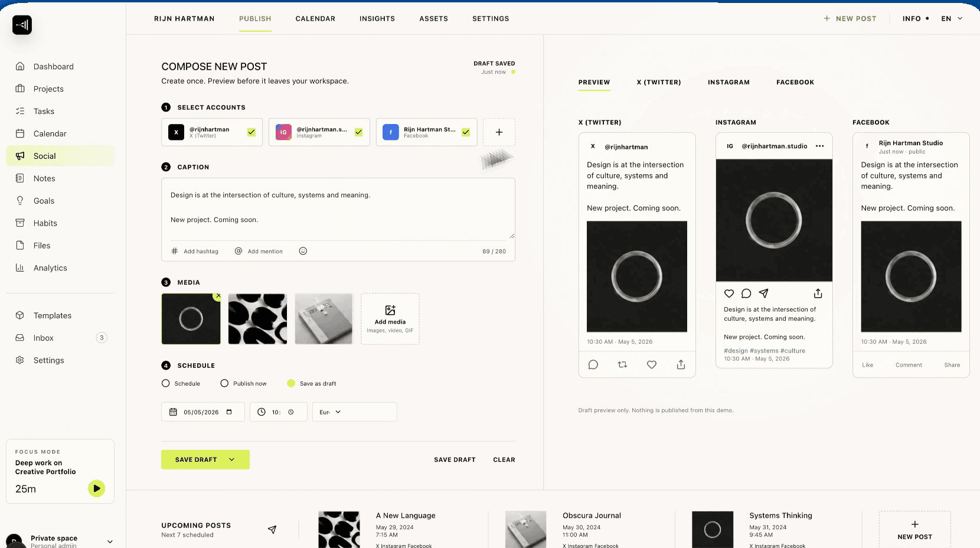Toggle the Facebook account checkbox

[x=466, y=132]
